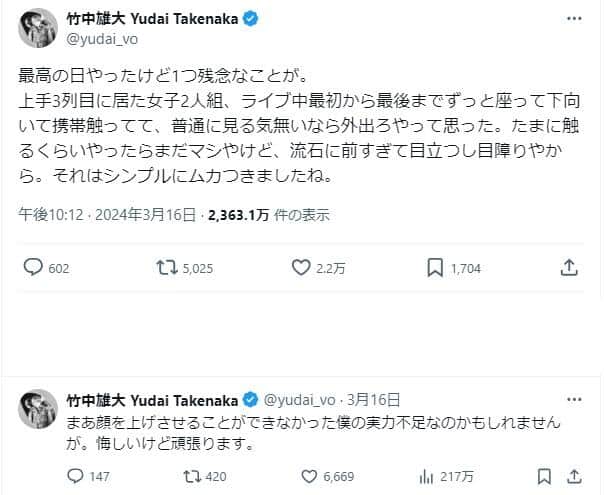Click the share icon on the main tweet
The width and height of the screenshot is (604, 495).
tap(568, 267)
